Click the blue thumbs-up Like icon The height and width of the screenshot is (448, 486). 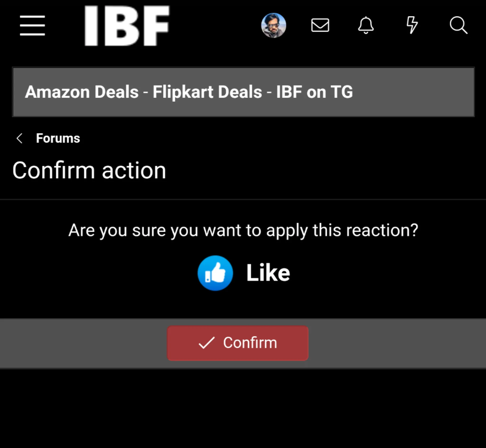tap(215, 273)
